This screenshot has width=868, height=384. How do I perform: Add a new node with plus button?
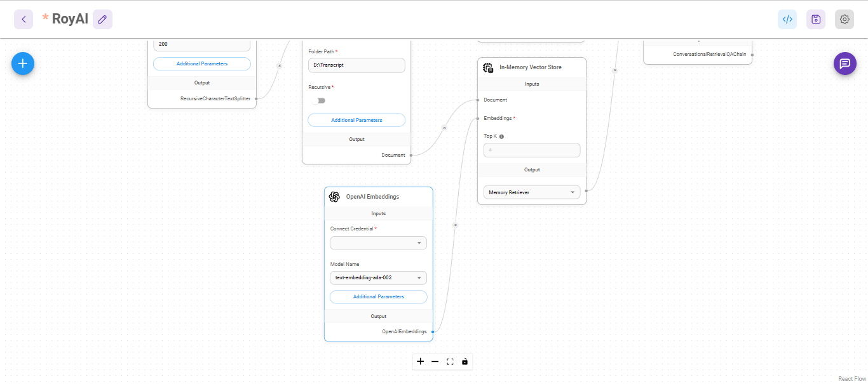click(23, 63)
